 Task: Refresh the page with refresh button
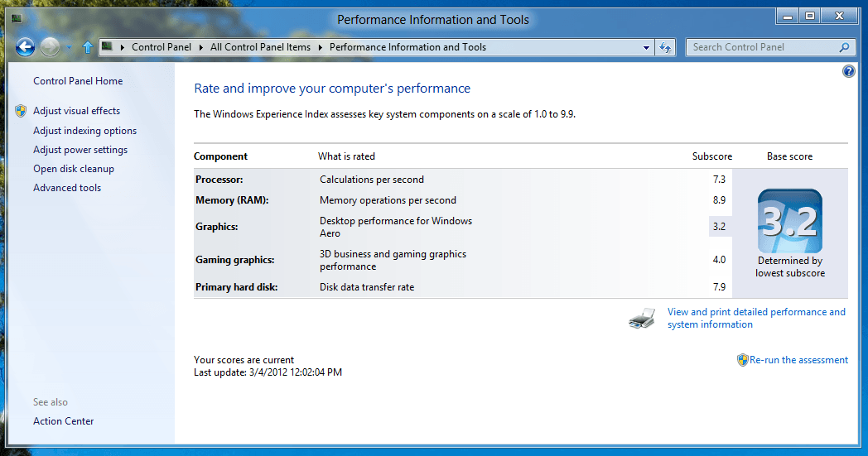[x=665, y=48]
